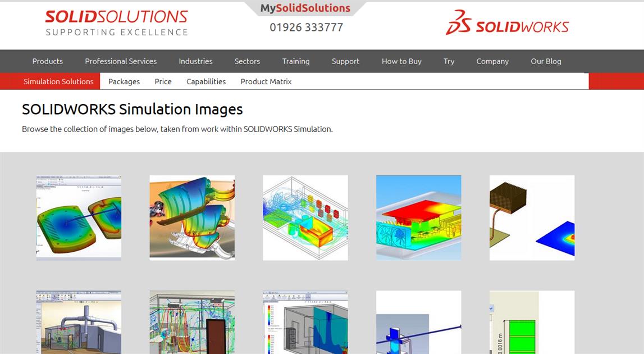Open the Company menu

[492, 61]
